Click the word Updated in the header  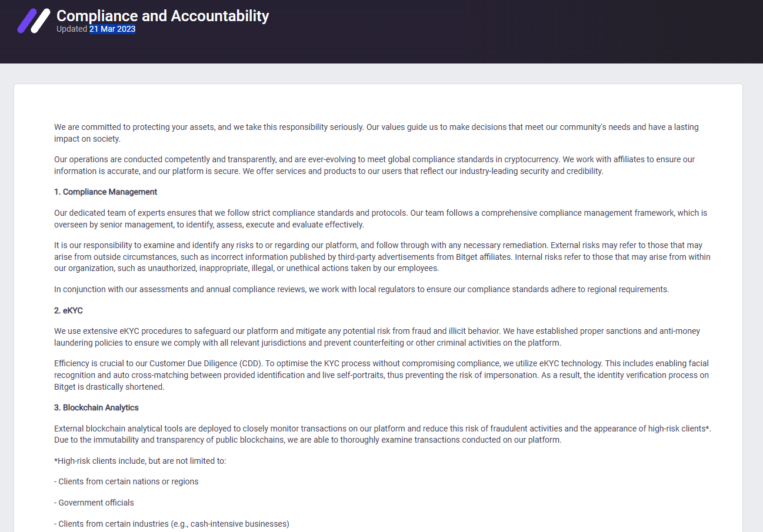click(72, 29)
